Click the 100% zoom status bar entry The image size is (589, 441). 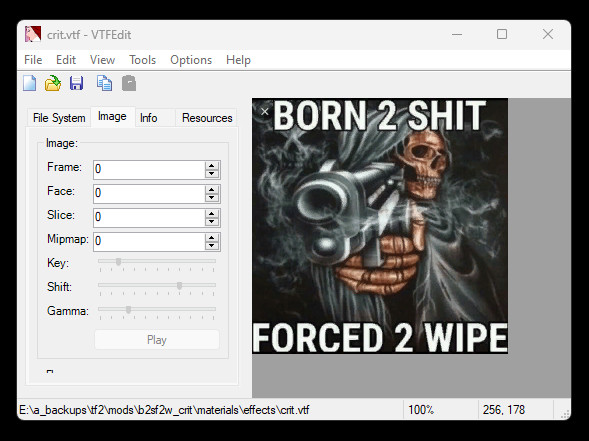tap(421, 409)
